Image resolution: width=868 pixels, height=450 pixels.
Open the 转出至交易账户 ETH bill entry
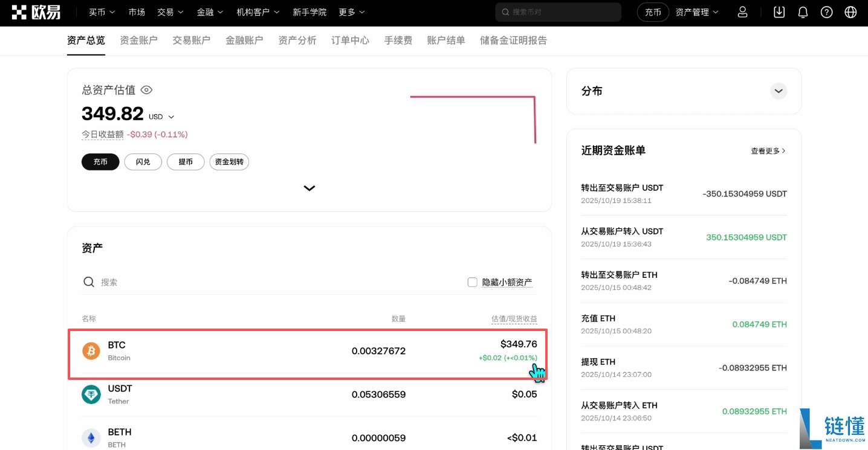coord(684,281)
